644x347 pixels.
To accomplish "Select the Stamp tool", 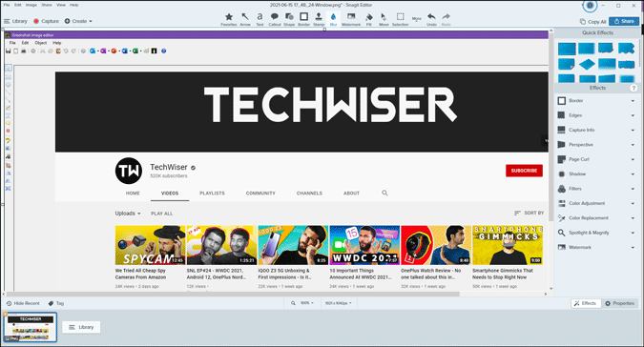I will 319,19.
